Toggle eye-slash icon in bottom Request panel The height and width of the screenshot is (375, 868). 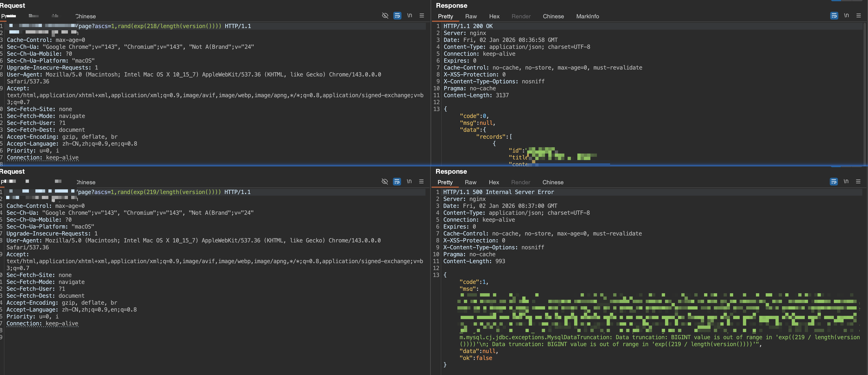click(x=384, y=182)
